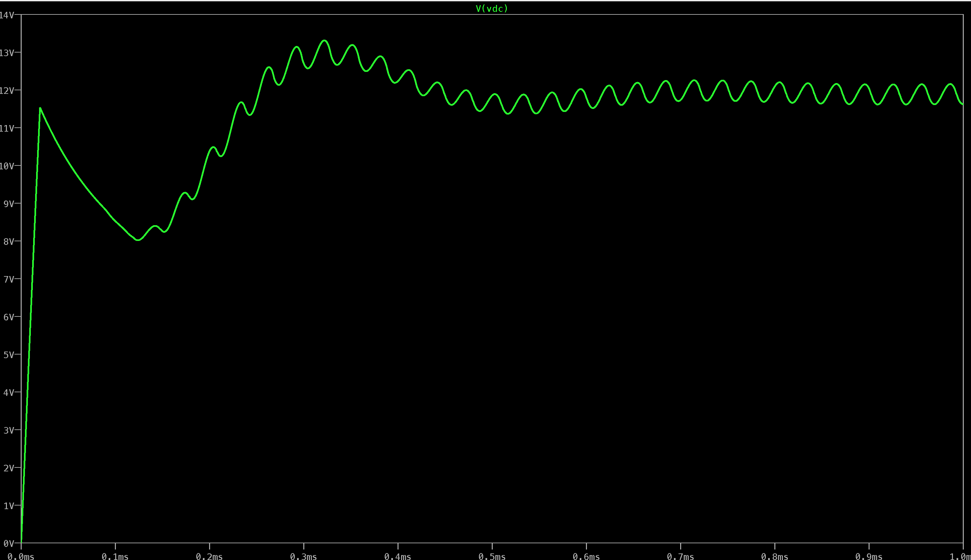Click the 13V vertical axis label
971x560 pixels.
click(x=7, y=53)
